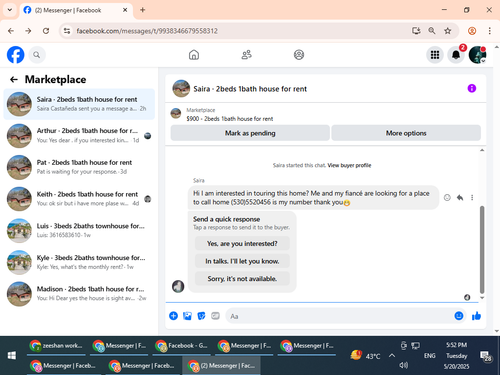Viewport: 500px width, 375px height.
Task: Click sender avatar beside quick responses
Action: click(178, 286)
